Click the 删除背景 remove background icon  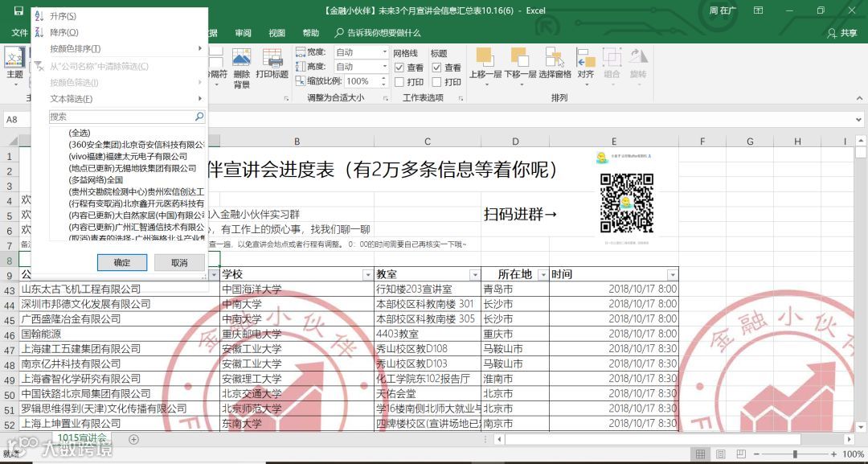(x=241, y=58)
